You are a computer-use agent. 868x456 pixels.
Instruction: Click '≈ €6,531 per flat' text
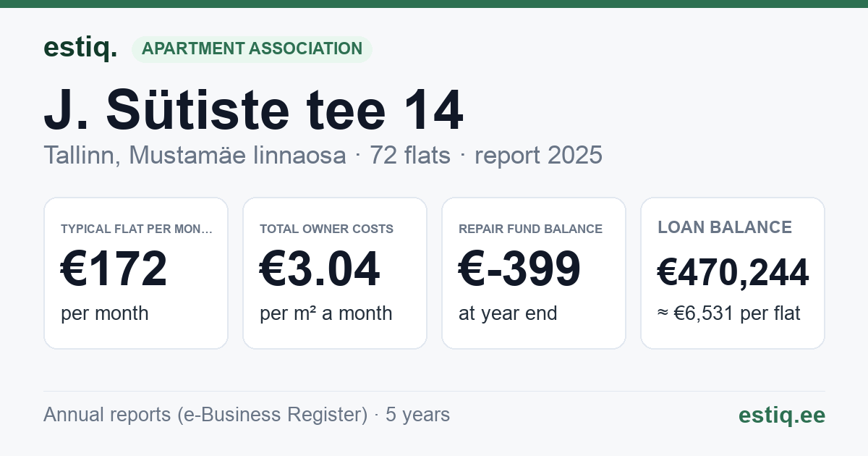point(729,314)
